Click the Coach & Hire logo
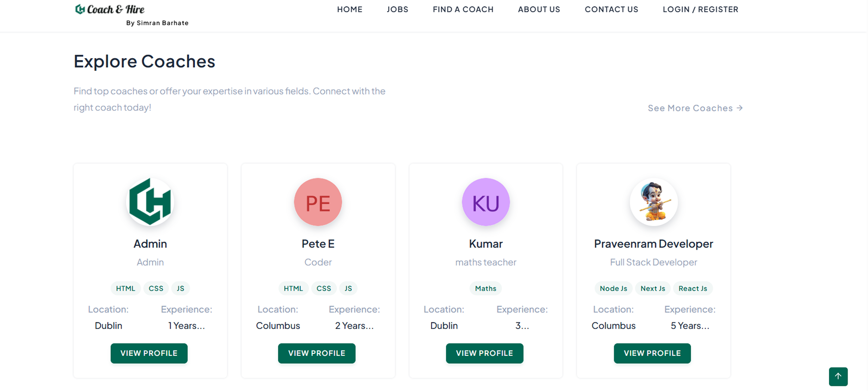Screen dimensions: 868x391 tap(110, 9)
